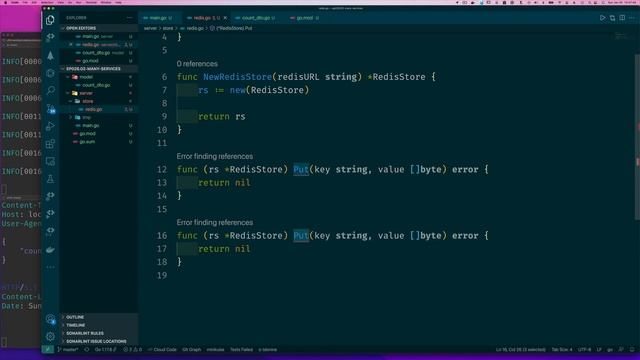Open the Remote Explorer monitor icon
This screenshot has width=640, height=360.
point(50,161)
